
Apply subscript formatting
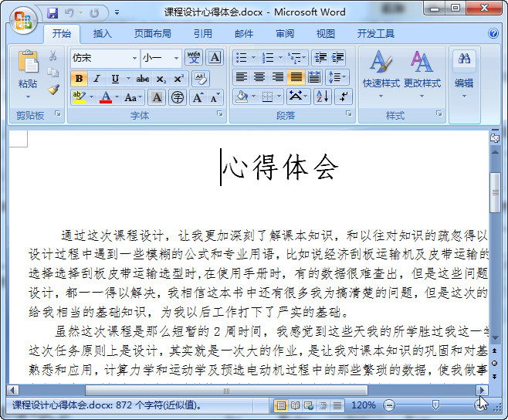(x=161, y=79)
